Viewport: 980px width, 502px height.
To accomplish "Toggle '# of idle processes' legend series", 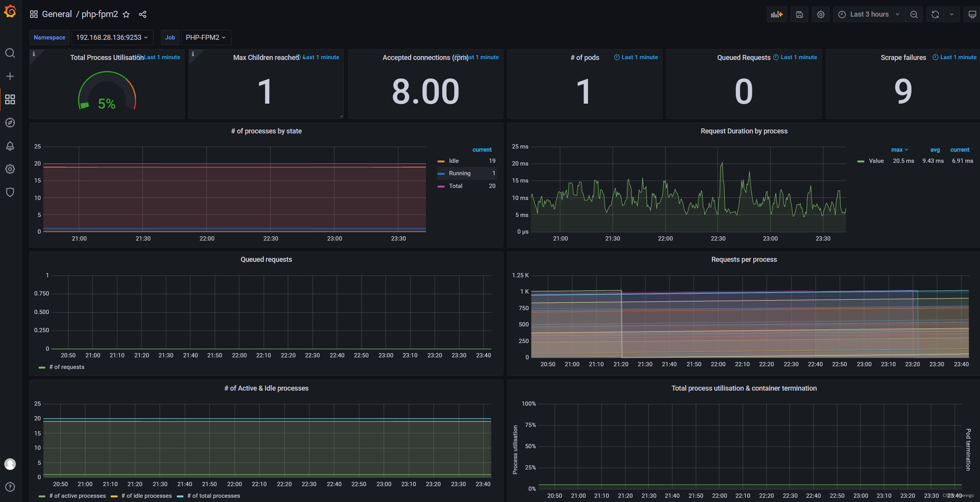I will tap(146, 496).
